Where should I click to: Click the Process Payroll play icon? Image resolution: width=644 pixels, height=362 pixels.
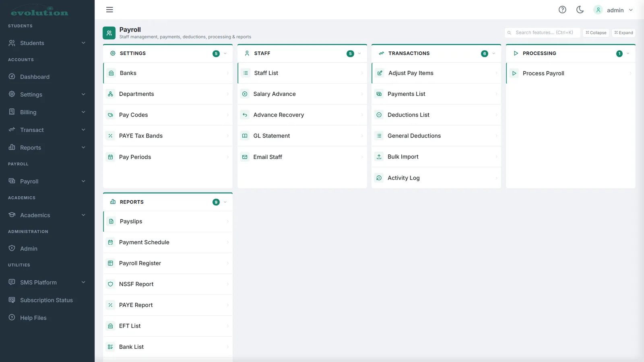(514, 73)
